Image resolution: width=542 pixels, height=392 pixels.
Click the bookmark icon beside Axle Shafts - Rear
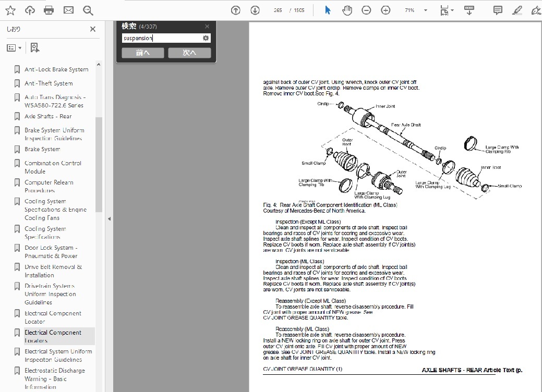[17, 116]
